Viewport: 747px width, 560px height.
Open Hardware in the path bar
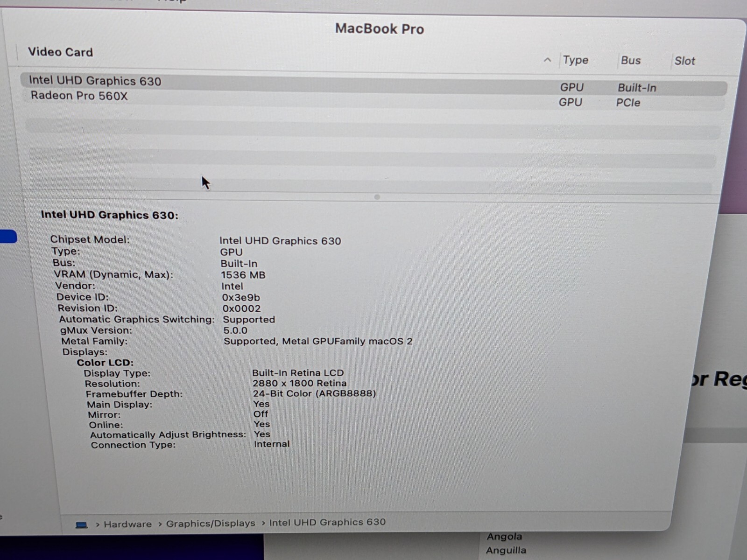(127, 524)
